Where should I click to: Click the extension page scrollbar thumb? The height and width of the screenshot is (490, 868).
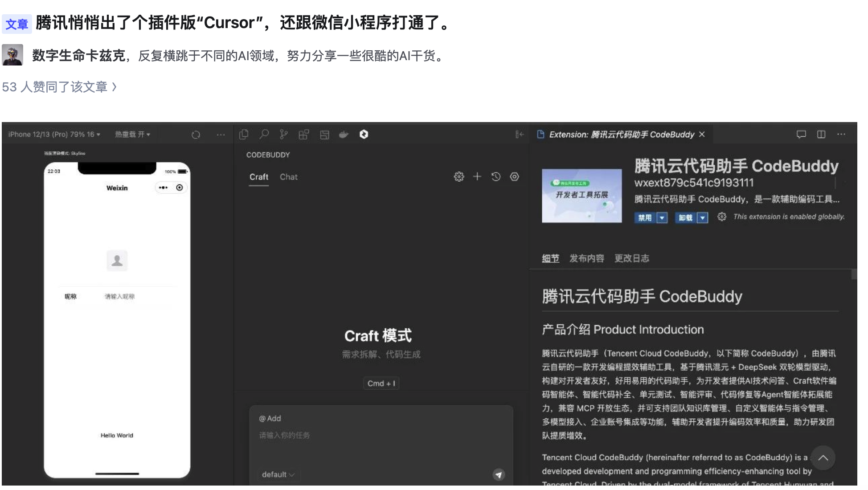click(854, 274)
